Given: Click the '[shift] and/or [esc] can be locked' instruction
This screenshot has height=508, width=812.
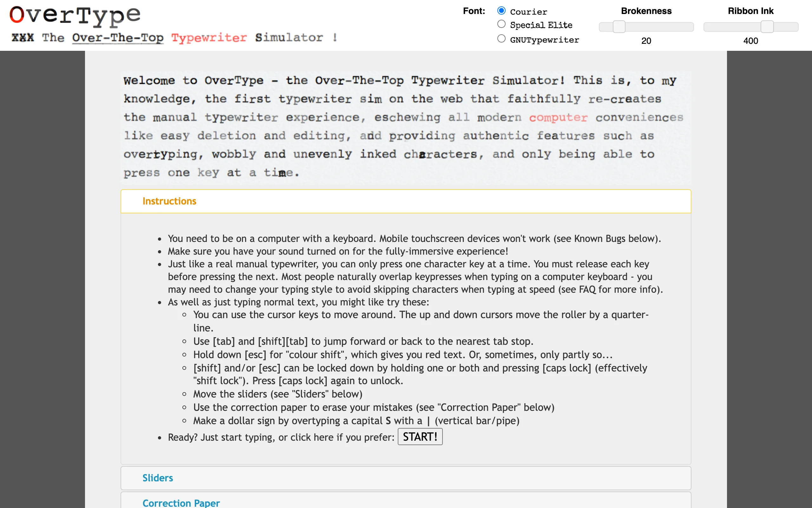Looking at the screenshot, I should [x=420, y=374].
